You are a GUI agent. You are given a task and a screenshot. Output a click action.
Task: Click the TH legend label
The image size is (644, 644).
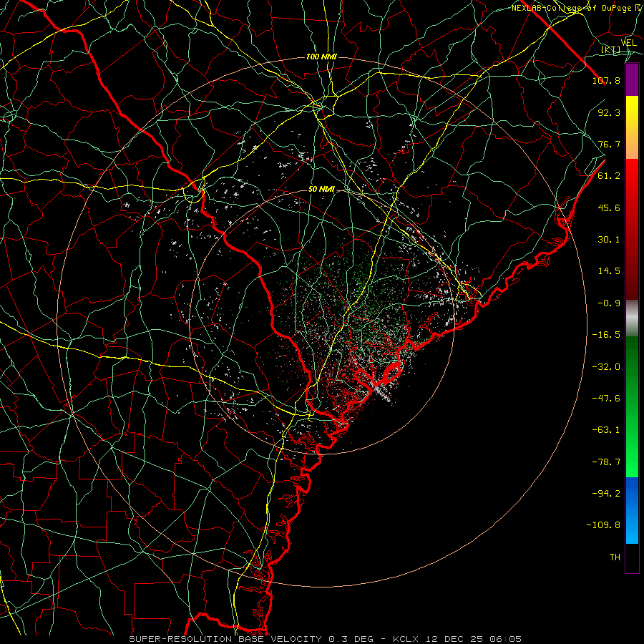[615, 557]
